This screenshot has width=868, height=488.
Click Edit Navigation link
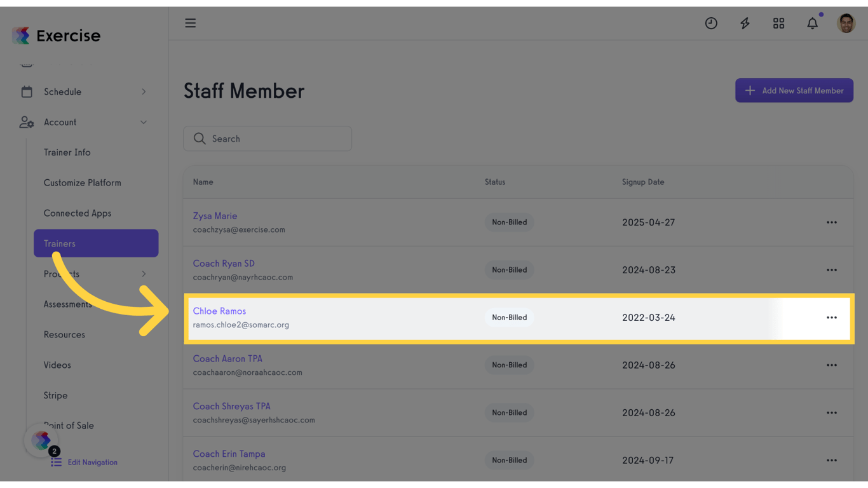[92, 463]
